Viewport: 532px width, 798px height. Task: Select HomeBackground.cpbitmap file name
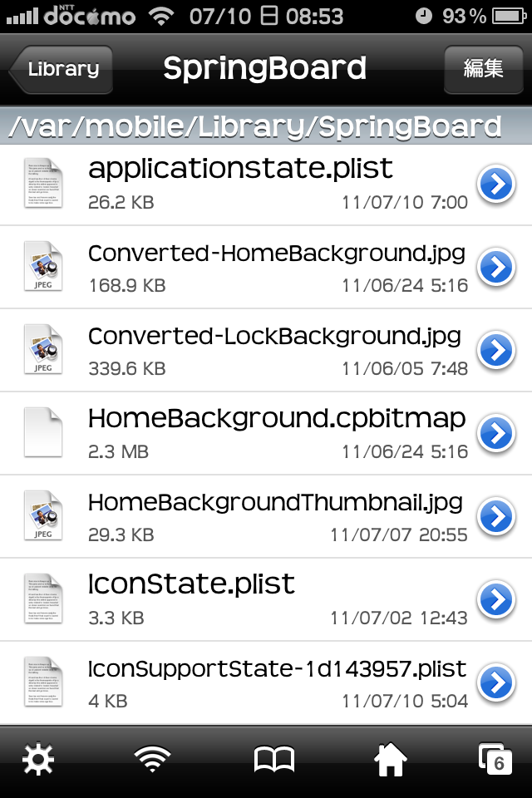pyautogui.click(x=277, y=419)
